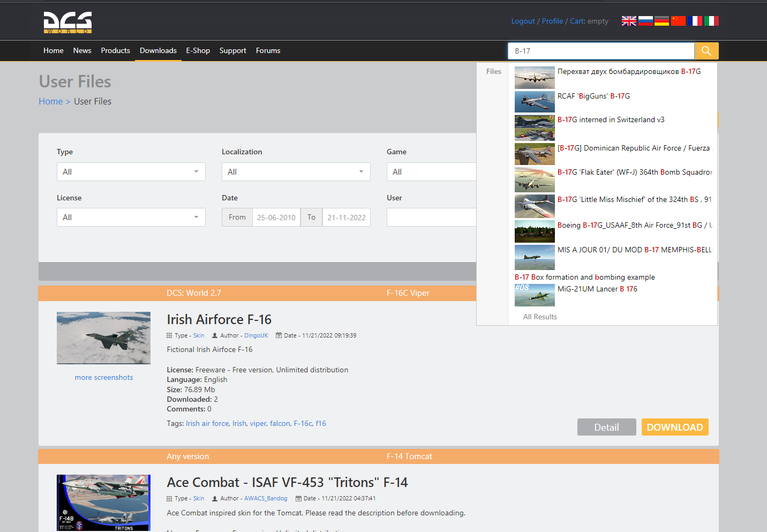Screen dimensions: 767x532
Task: Open suggestion 'B-17G interned in Switzerland v3'
Action: 611,120
